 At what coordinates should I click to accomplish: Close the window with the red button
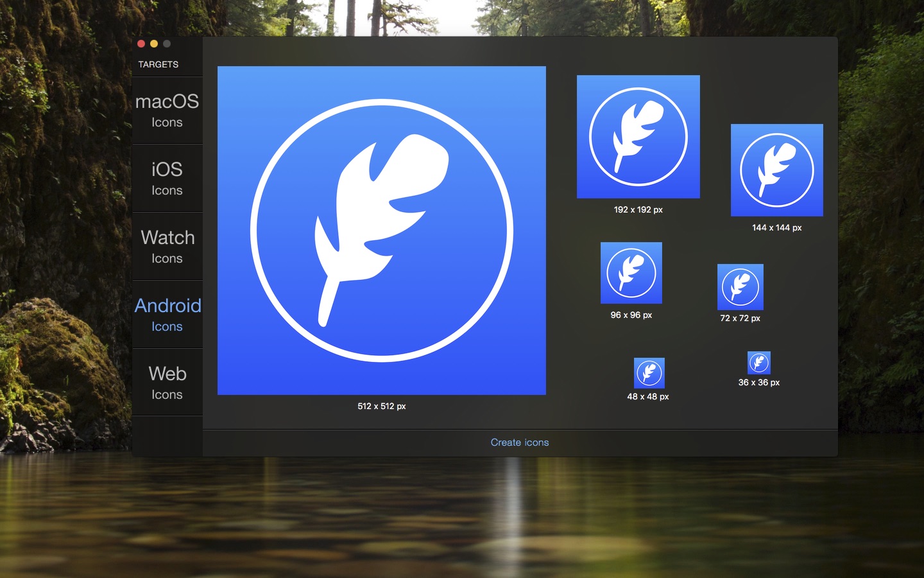click(141, 44)
